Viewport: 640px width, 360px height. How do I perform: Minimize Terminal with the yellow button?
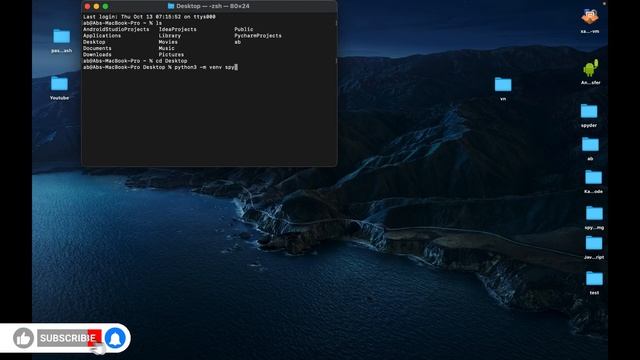point(96,6)
